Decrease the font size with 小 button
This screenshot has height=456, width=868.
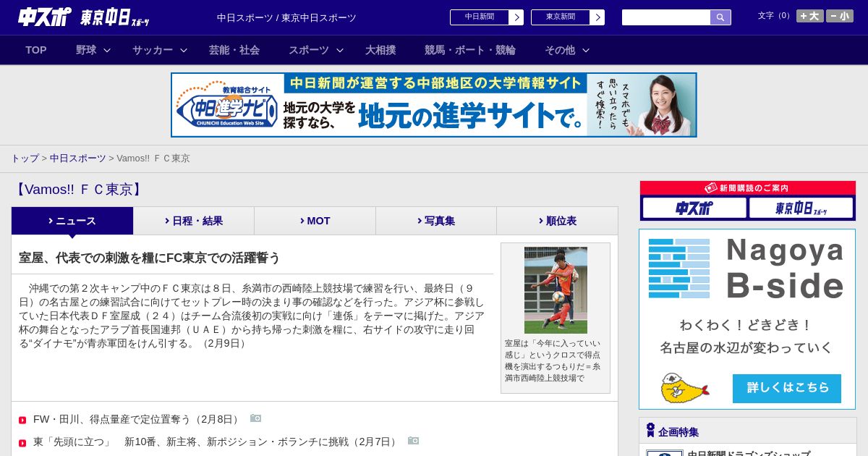tap(839, 16)
